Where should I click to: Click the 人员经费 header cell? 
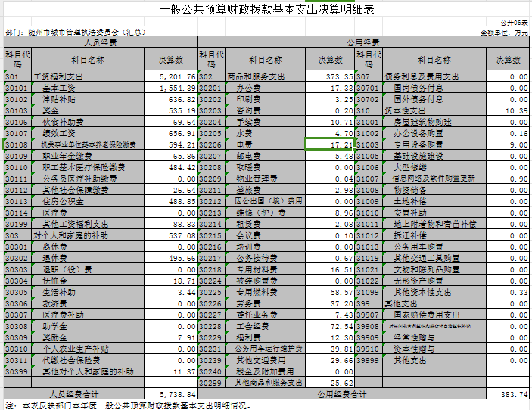coord(101,42)
